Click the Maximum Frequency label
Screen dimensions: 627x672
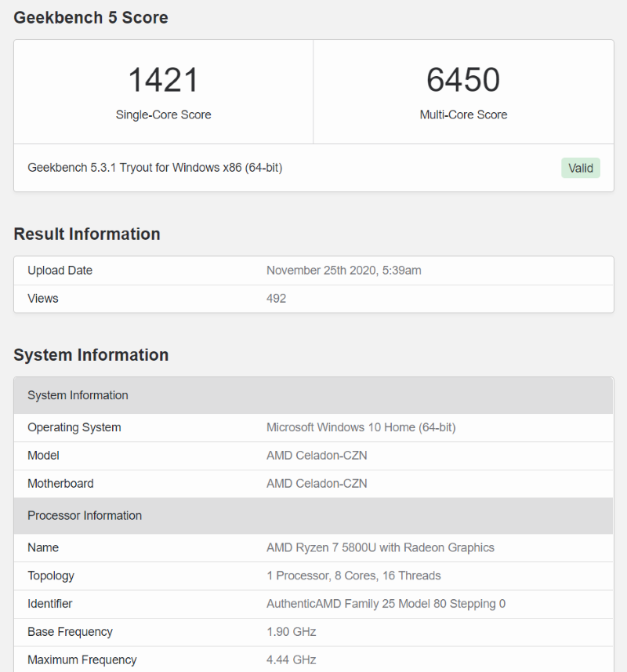tap(82, 659)
